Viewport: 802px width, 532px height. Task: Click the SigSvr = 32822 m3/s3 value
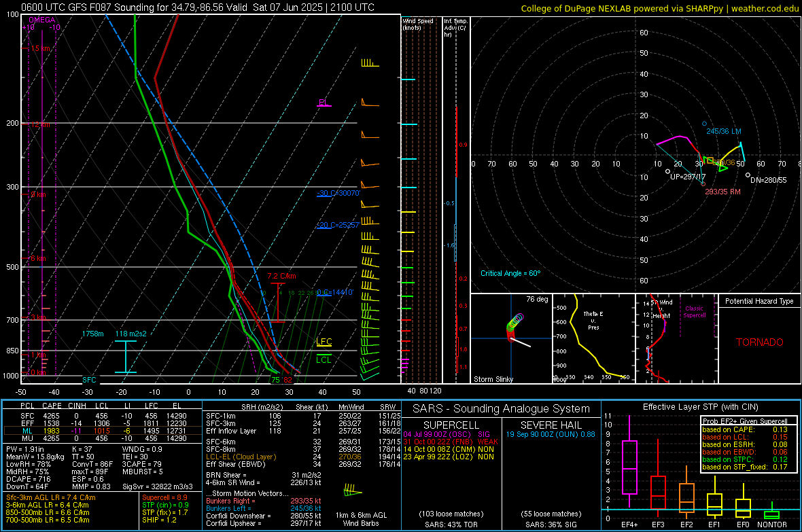158,486
